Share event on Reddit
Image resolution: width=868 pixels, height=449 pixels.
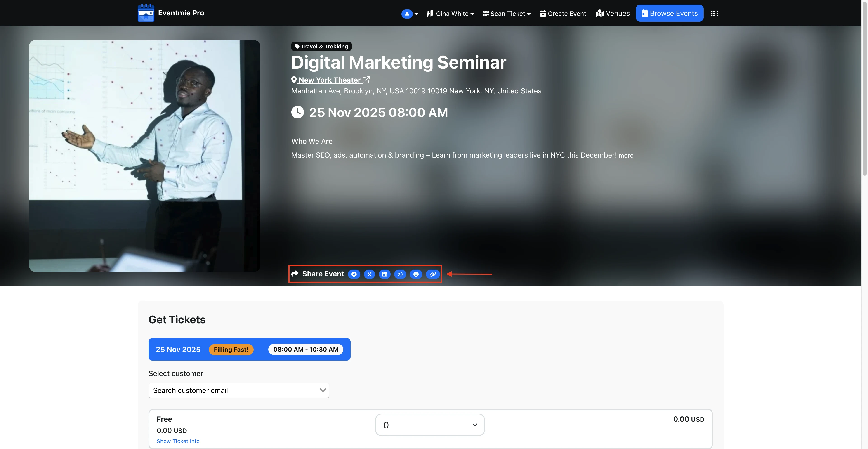pos(416,274)
